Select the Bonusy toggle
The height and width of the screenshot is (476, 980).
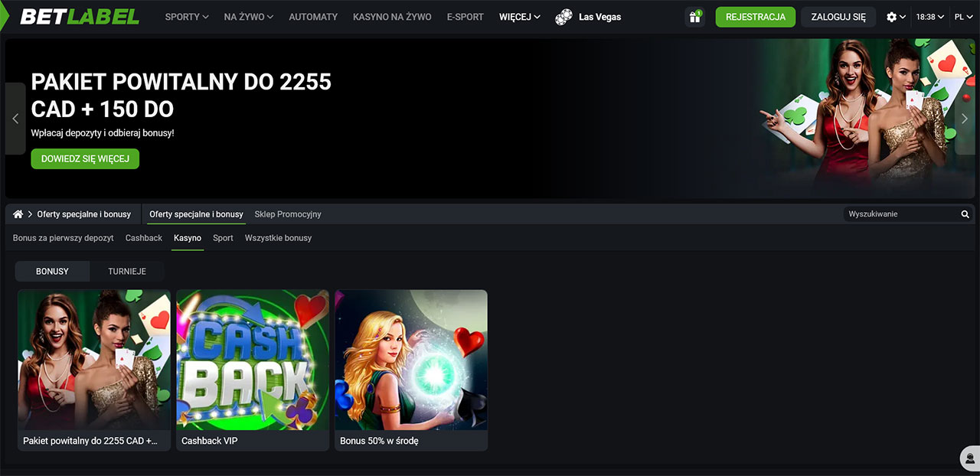point(52,272)
